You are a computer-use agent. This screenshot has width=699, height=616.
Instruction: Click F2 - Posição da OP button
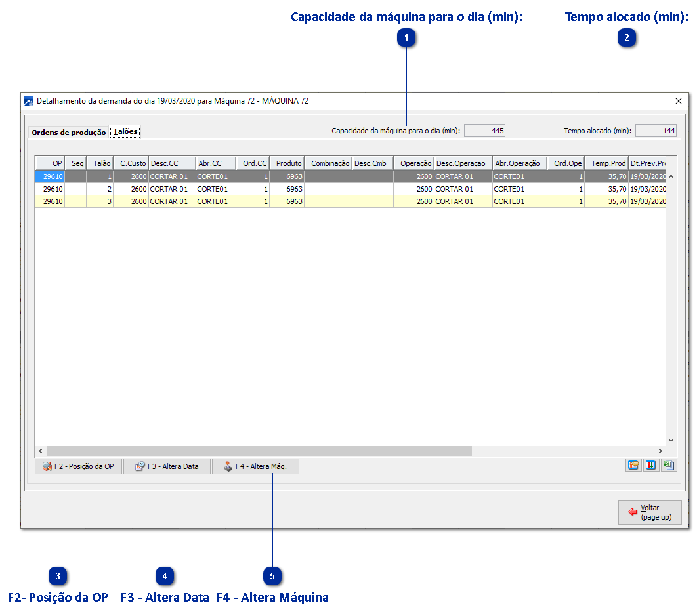point(79,466)
